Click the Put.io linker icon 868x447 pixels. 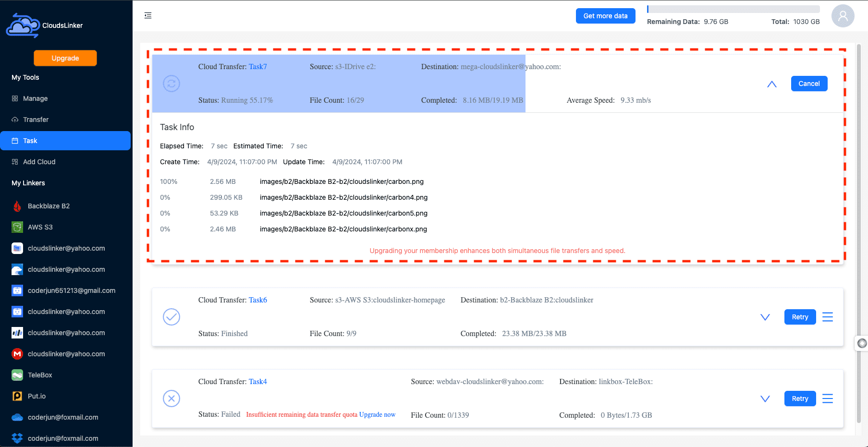[x=17, y=396]
